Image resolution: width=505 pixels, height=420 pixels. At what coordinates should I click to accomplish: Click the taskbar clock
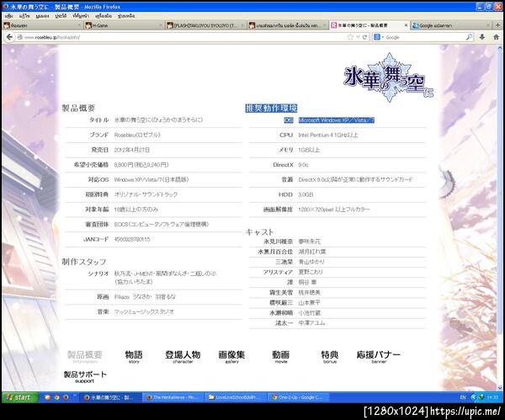click(x=492, y=397)
